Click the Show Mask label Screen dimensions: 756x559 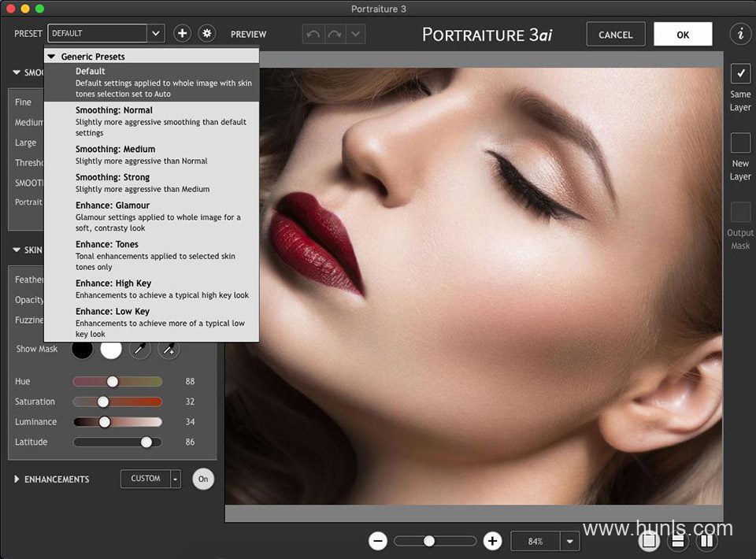[37, 349]
